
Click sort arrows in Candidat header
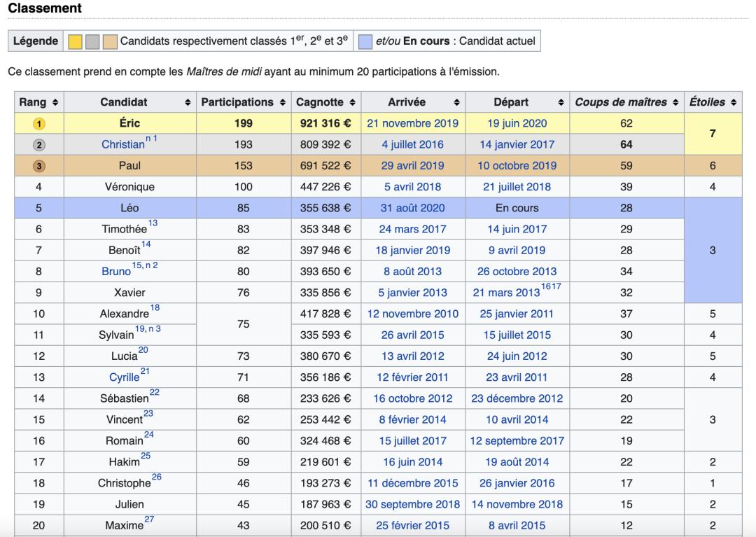pyautogui.click(x=187, y=102)
